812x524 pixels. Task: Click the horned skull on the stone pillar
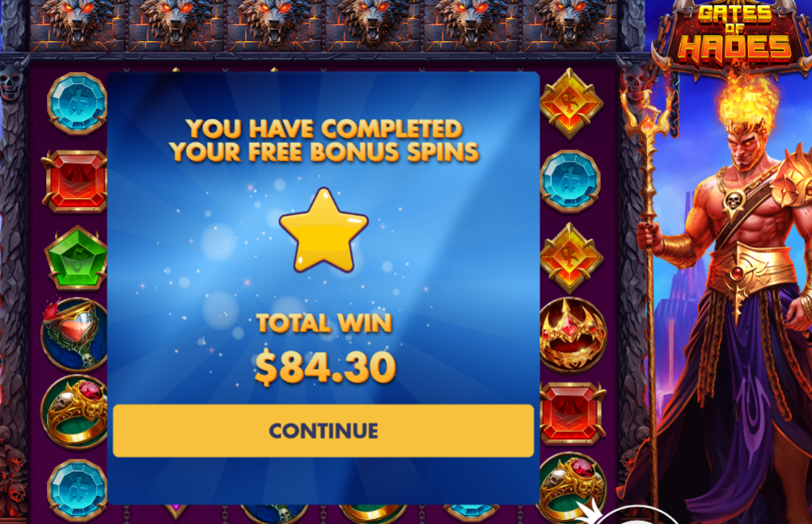11,81
